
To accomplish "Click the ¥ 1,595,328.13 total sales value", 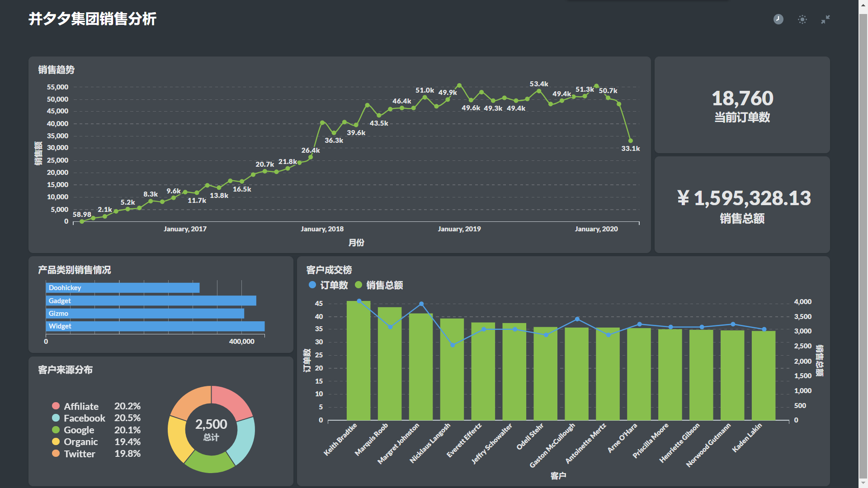I will (x=744, y=198).
